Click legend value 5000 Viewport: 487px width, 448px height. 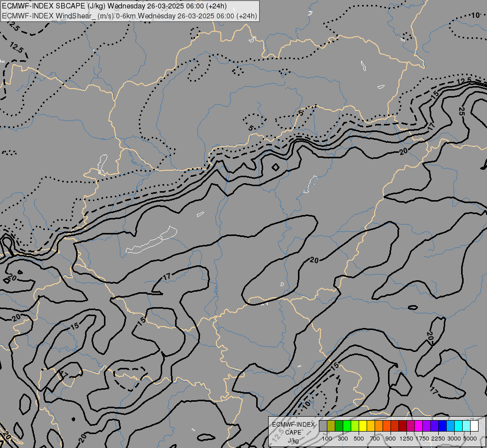coord(470,439)
